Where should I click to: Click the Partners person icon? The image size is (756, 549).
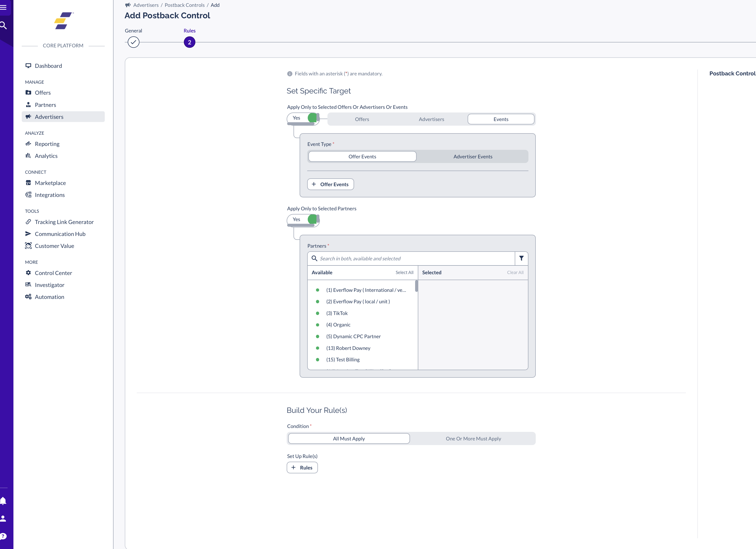[28, 104]
